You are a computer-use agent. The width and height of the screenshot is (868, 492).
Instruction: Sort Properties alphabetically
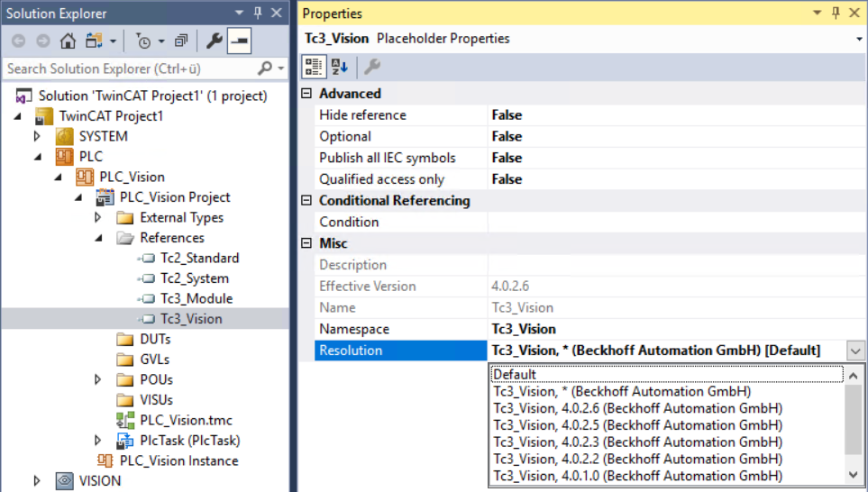pos(339,67)
